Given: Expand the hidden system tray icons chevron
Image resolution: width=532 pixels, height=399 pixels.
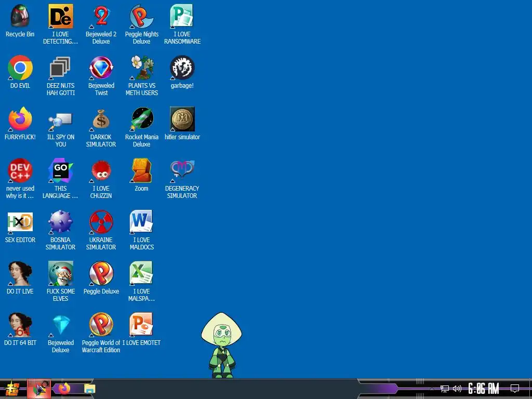Looking at the screenshot, I should click(432, 389).
